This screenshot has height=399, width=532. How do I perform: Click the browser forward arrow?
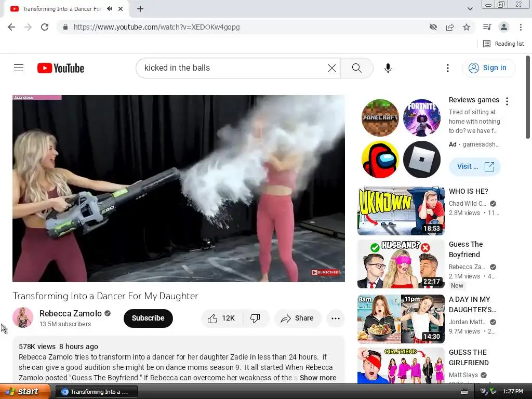[28, 27]
